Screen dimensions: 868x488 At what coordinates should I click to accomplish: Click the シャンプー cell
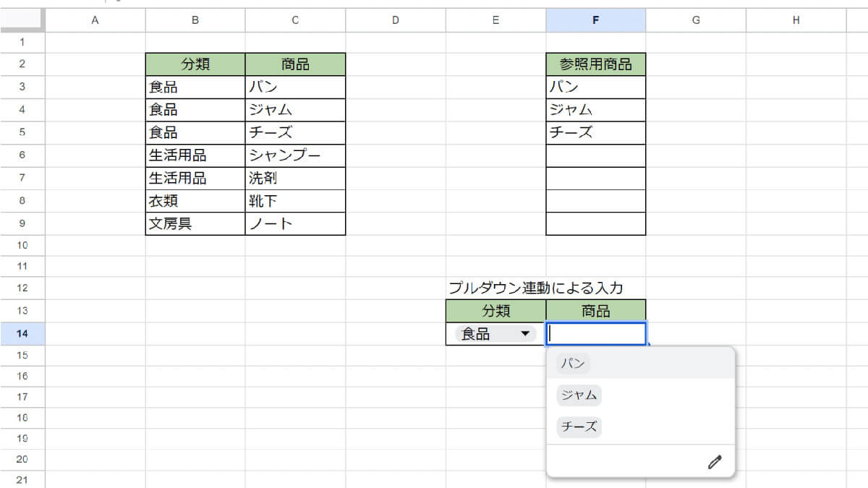295,155
